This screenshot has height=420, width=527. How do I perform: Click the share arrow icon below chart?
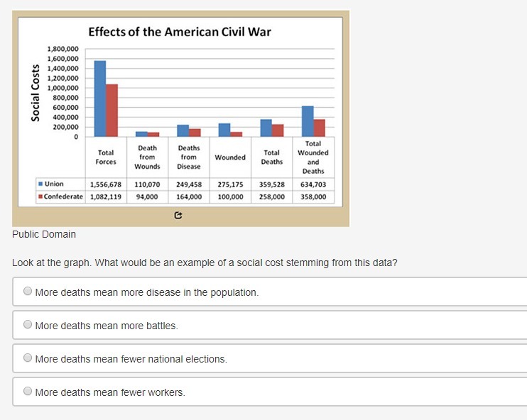(x=178, y=214)
